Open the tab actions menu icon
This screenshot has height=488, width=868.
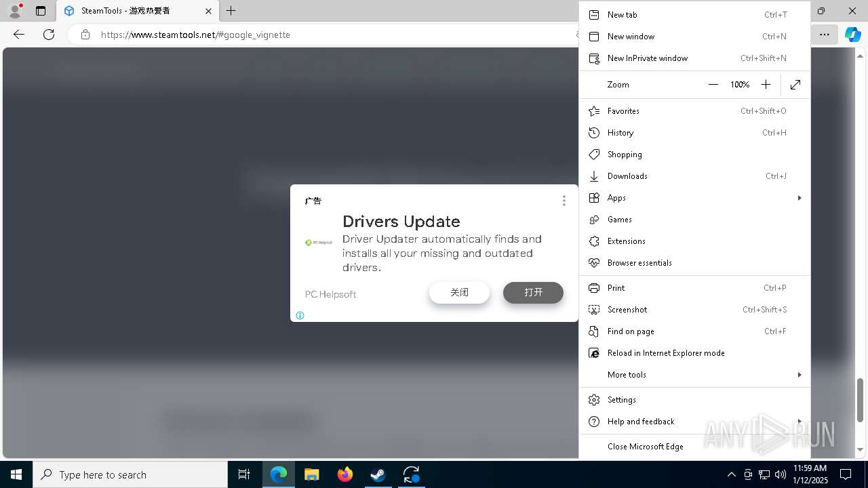(40, 11)
